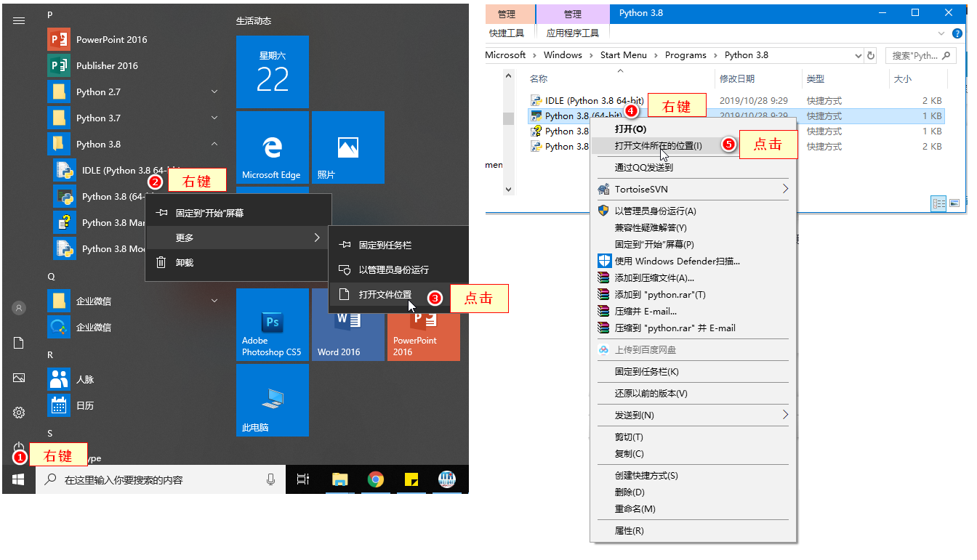977x560 pixels.
Task: Launch Adobe Photoshop CS5 tile
Action: (273, 325)
